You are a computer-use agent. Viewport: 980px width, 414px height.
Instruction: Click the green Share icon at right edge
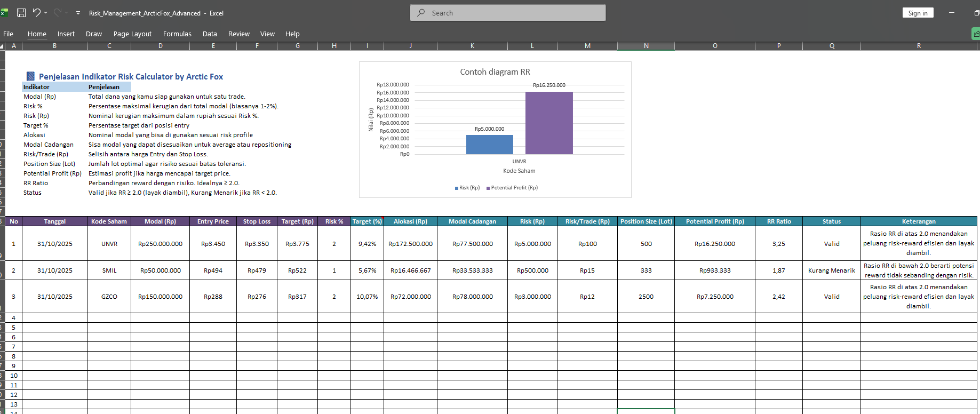[976, 34]
